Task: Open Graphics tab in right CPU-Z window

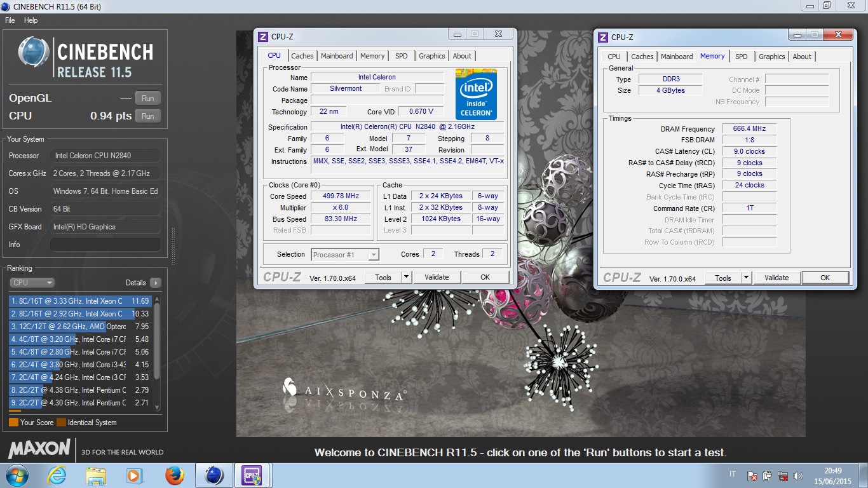Action: [x=772, y=57]
